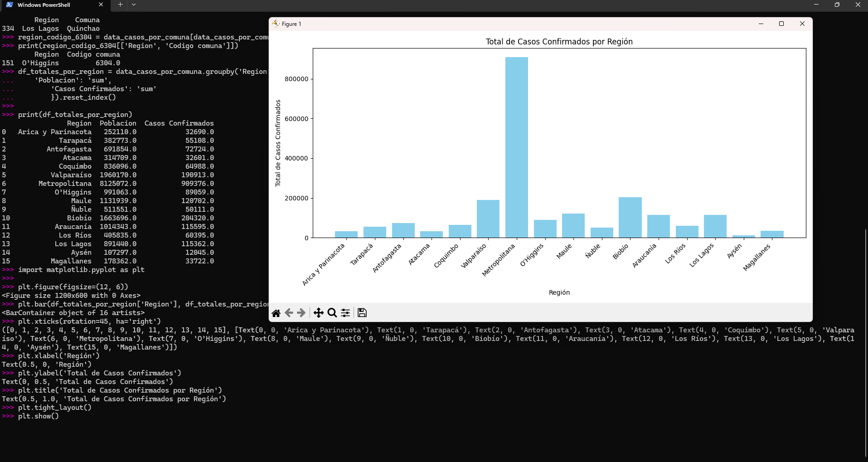Expand the terminal profile dropdown chevron
This screenshot has width=868, height=462.
pyautogui.click(x=134, y=5)
